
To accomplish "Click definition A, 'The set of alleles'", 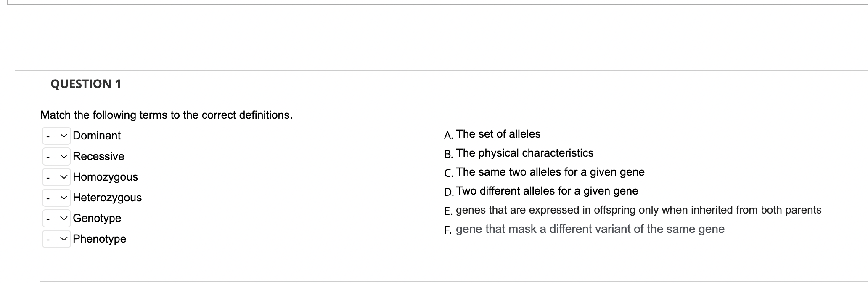I will tap(498, 134).
